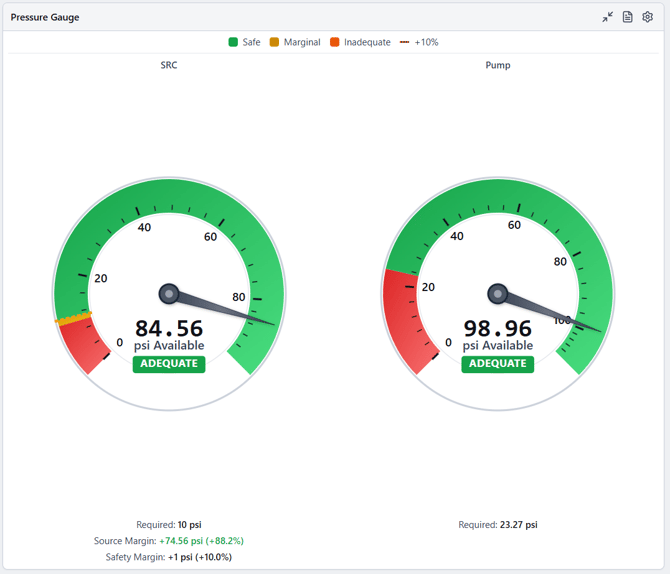Viewport: 670px width, 574px height.
Task: Click the SRC gauge needle hub
Action: click(x=169, y=294)
